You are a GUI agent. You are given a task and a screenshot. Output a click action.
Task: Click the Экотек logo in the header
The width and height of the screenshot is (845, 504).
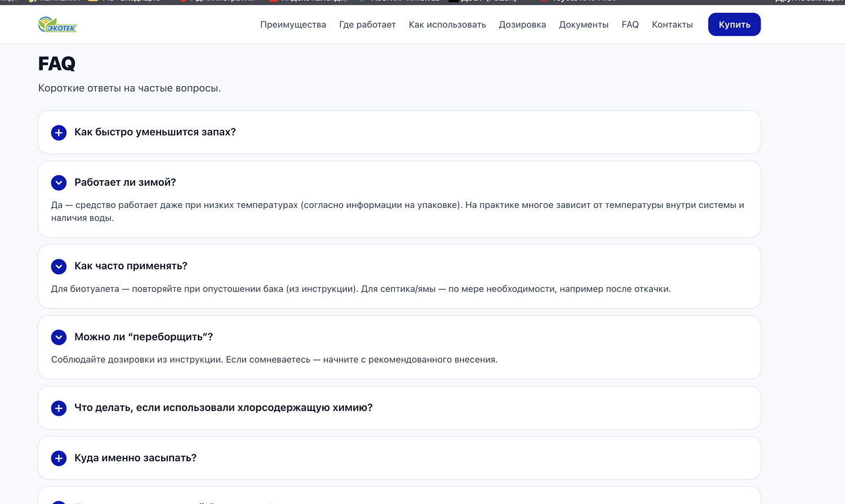(58, 24)
